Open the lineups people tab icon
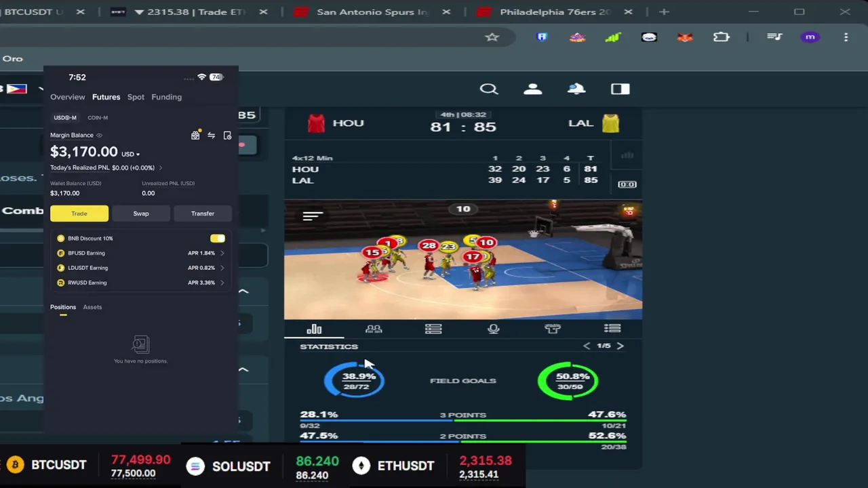The height and width of the screenshot is (488, 868). click(x=374, y=329)
